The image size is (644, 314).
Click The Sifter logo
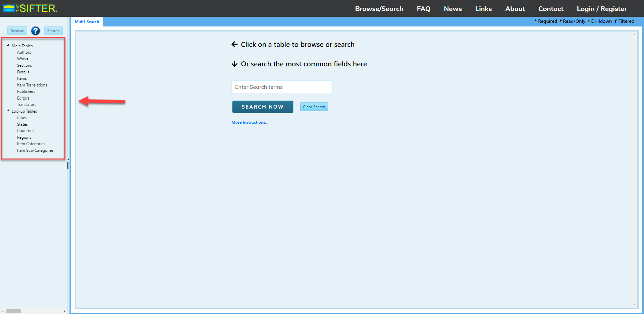pos(30,8)
